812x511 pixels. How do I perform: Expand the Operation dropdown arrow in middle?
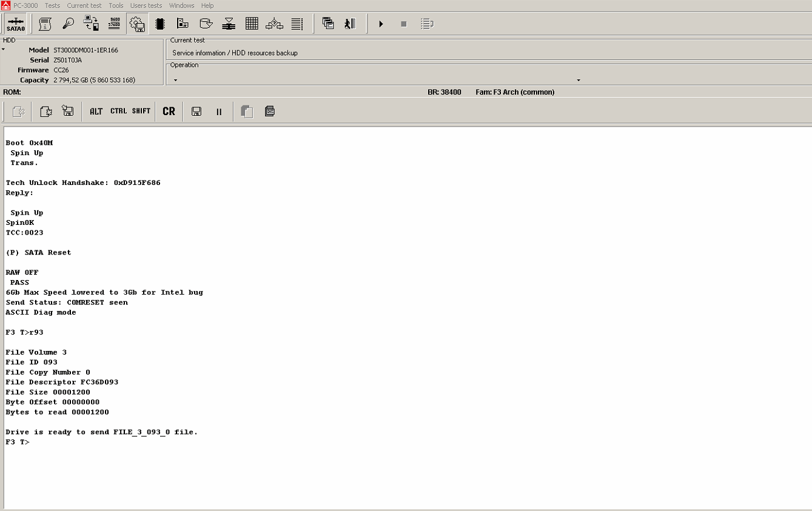tap(578, 80)
